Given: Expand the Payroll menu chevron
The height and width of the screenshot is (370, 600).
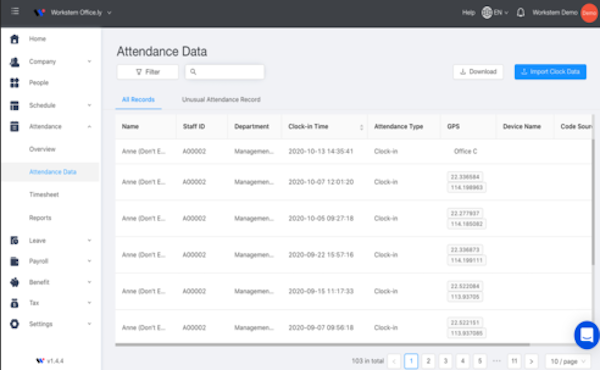Looking at the screenshot, I should tap(89, 261).
